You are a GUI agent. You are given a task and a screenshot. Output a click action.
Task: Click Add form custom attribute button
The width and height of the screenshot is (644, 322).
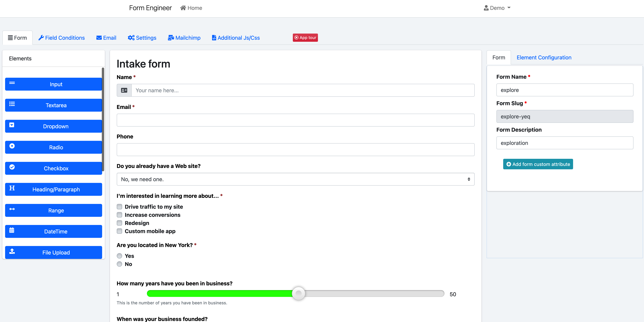538,164
